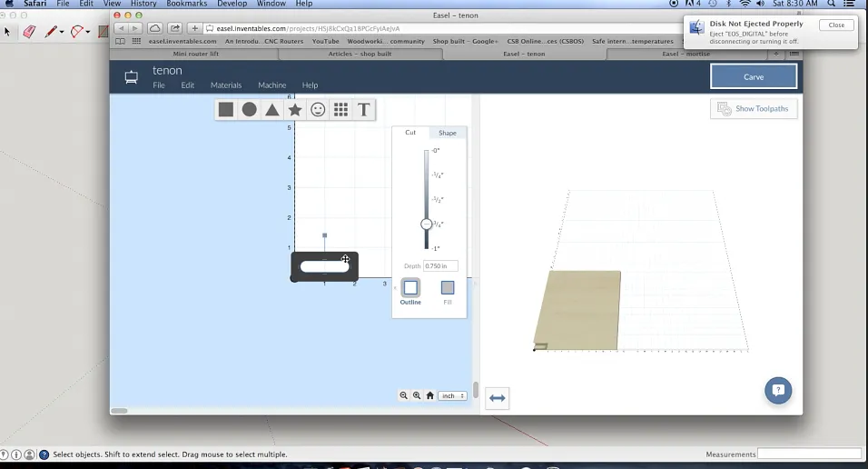Go back in Safari history
Viewport: 868px width, 469px height.
(122, 28)
